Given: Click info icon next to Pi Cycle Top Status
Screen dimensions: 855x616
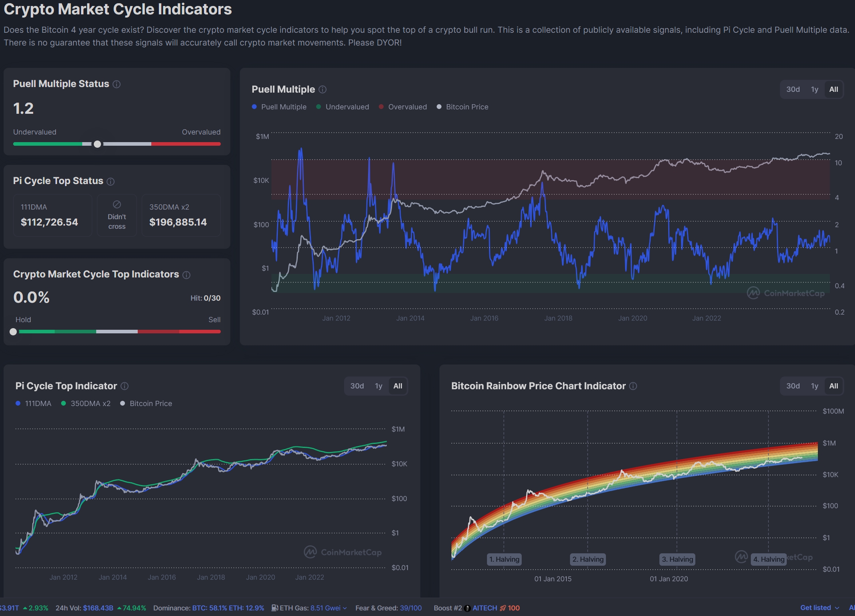Looking at the screenshot, I should pos(111,182).
